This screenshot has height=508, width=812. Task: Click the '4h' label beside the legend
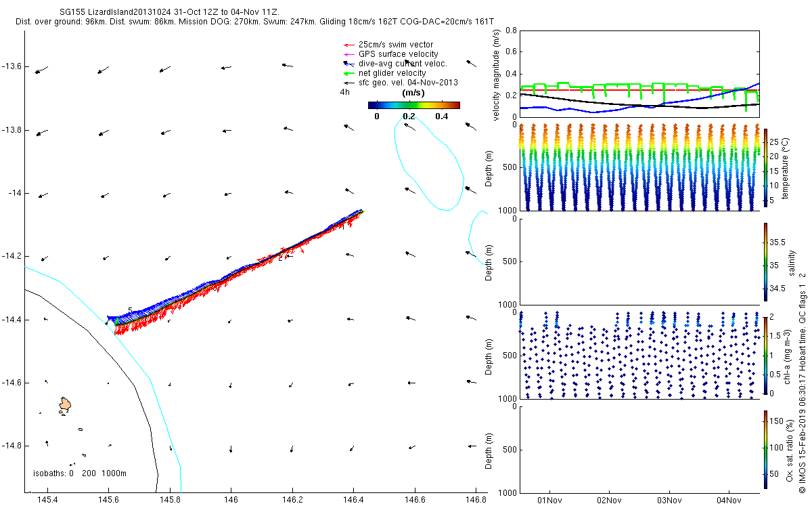[x=344, y=92]
